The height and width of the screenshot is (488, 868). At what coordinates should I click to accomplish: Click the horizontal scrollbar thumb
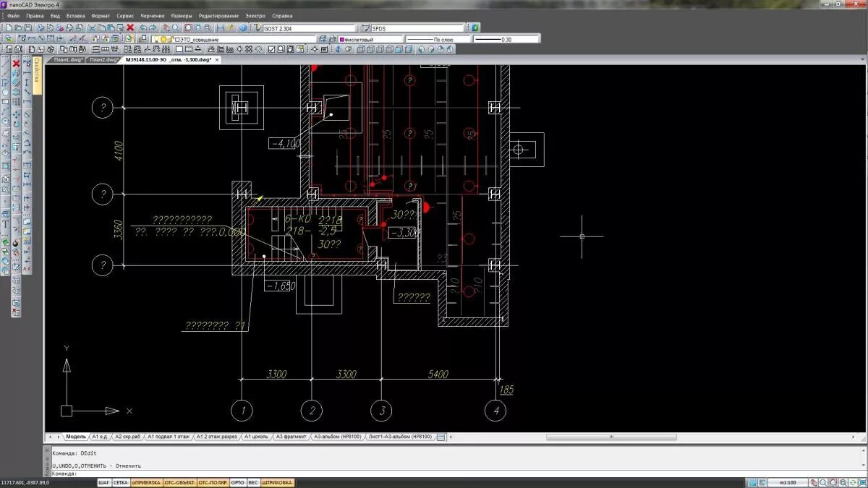(611, 437)
